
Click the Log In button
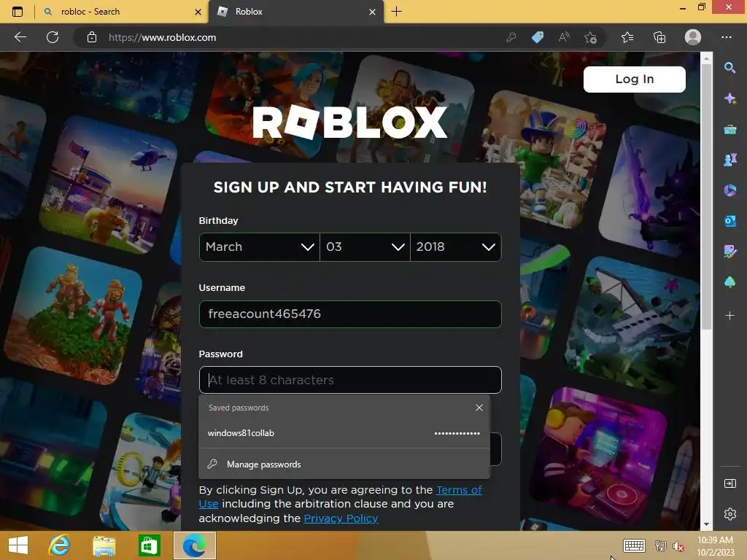coord(635,79)
